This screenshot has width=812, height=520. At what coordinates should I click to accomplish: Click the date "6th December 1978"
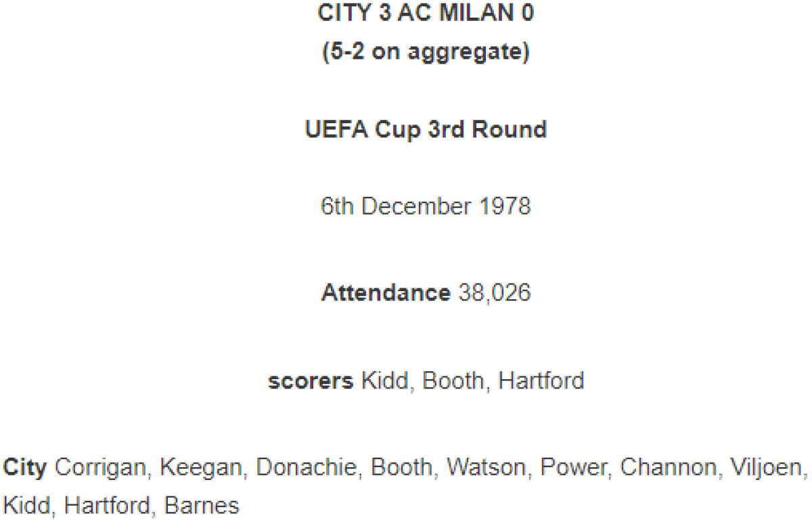click(426, 206)
